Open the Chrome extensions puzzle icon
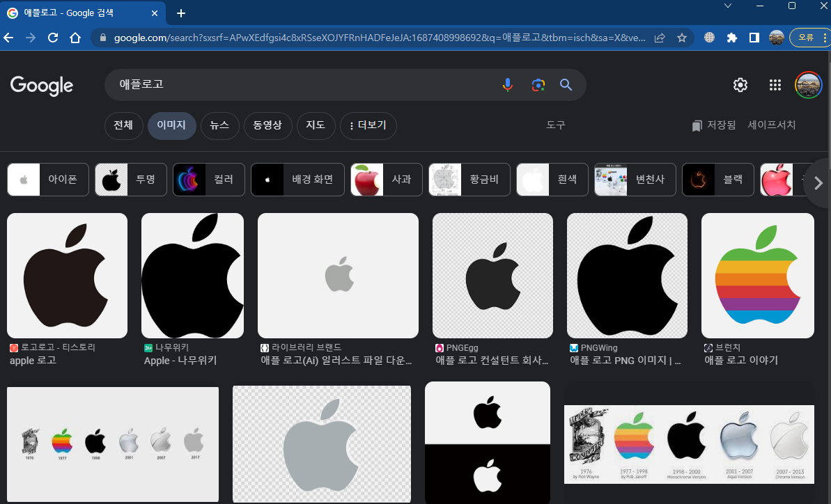 pyautogui.click(x=732, y=38)
